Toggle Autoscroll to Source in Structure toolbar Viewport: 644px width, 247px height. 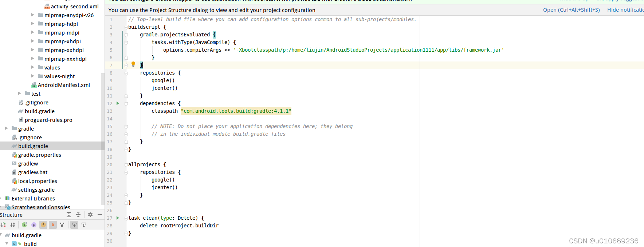[74, 225]
